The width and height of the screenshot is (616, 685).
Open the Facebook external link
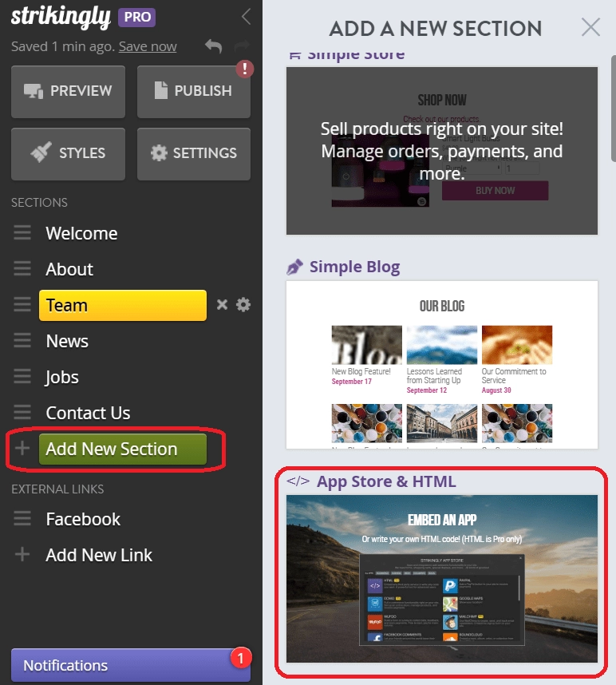(x=83, y=520)
